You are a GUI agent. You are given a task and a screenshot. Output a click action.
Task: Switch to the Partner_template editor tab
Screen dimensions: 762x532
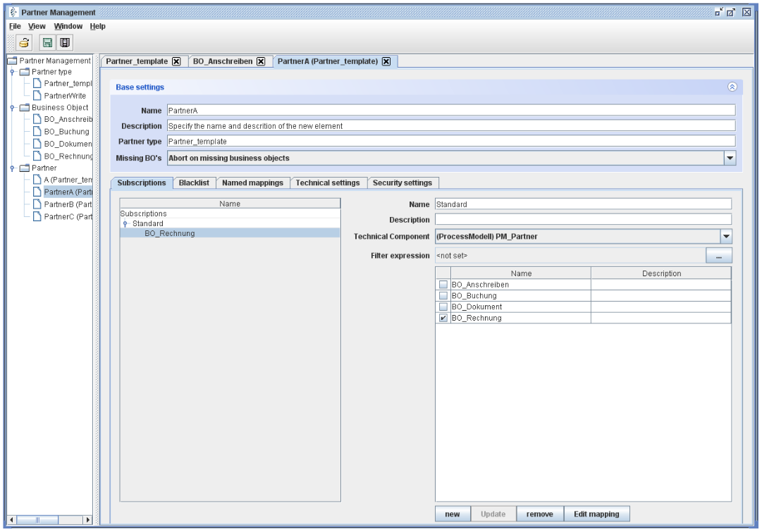click(x=137, y=61)
